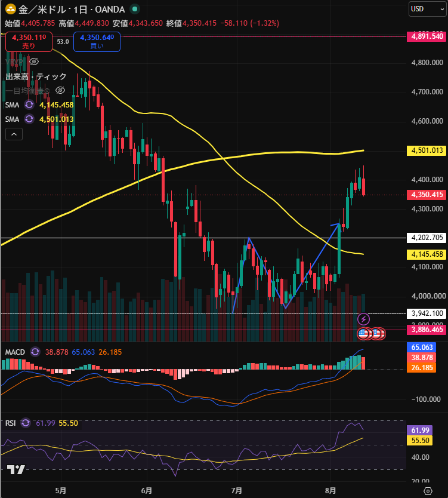448x498 pixels.
Task: Select the 出来高・ティック volume label
Action: 36,76
